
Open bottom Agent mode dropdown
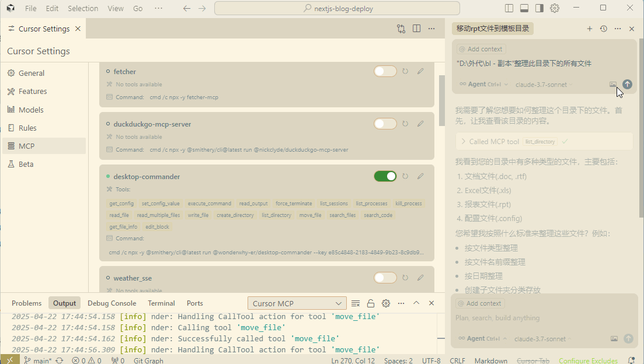pos(483,338)
